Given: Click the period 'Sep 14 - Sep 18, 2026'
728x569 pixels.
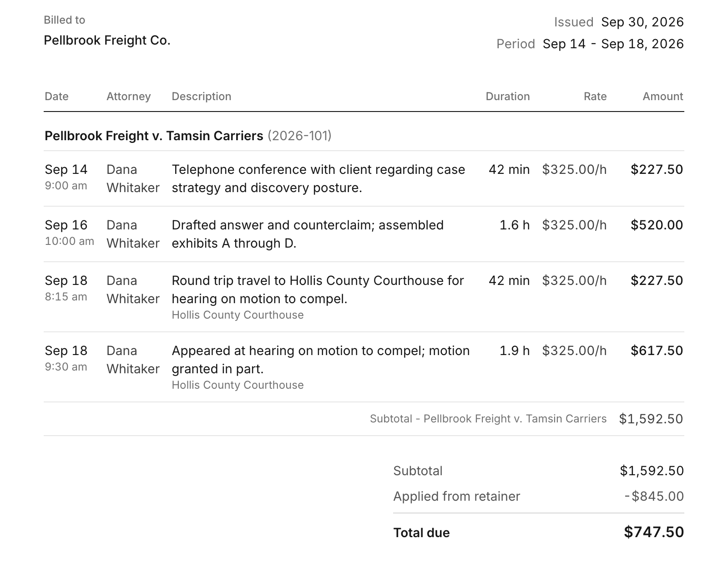Looking at the screenshot, I should pyautogui.click(x=613, y=44).
